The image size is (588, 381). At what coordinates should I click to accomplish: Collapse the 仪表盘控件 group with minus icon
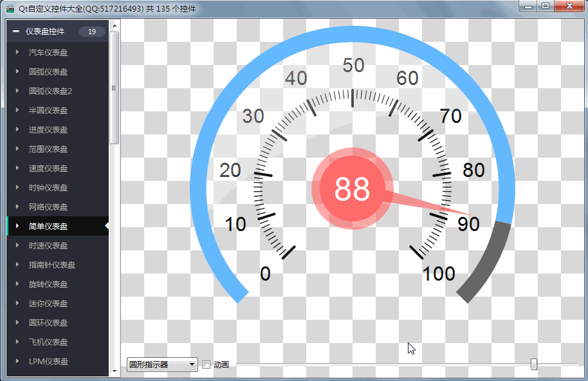click(x=15, y=32)
